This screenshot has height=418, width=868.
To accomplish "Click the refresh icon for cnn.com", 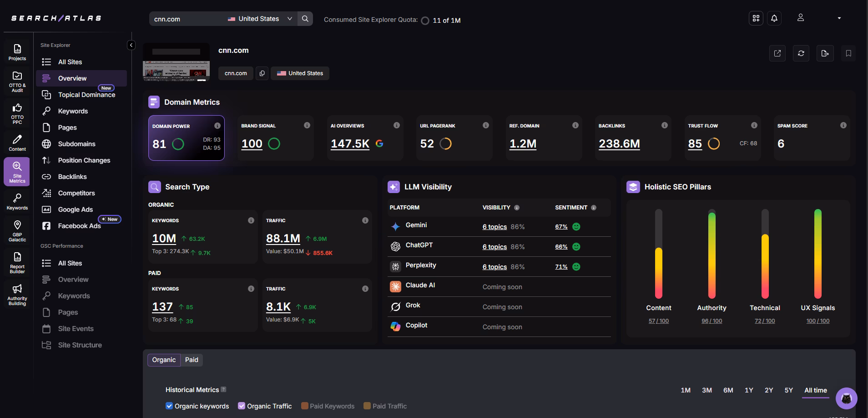I will click(x=801, y=53).
